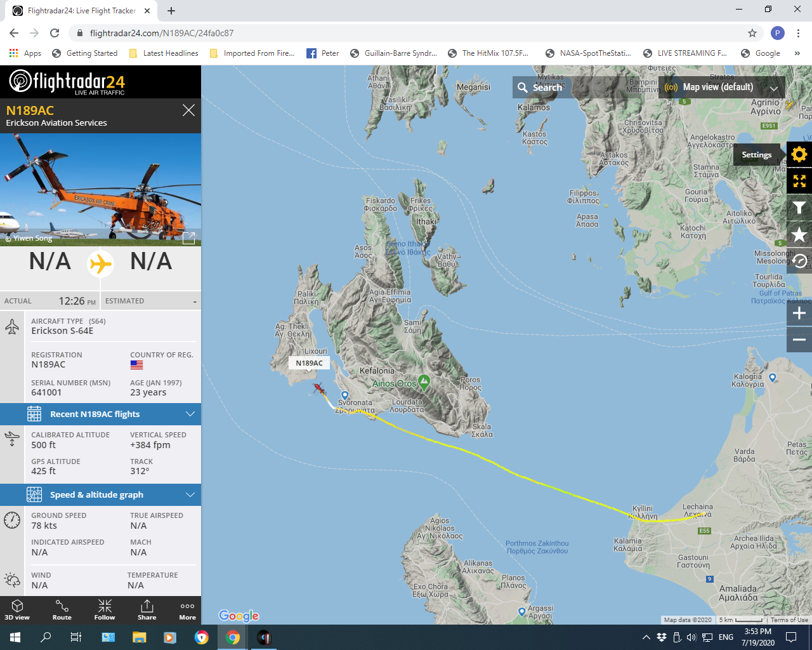This screenshot has width=812, height=650.
Task: Click the ENG language indicator
Action: point(726,637)
